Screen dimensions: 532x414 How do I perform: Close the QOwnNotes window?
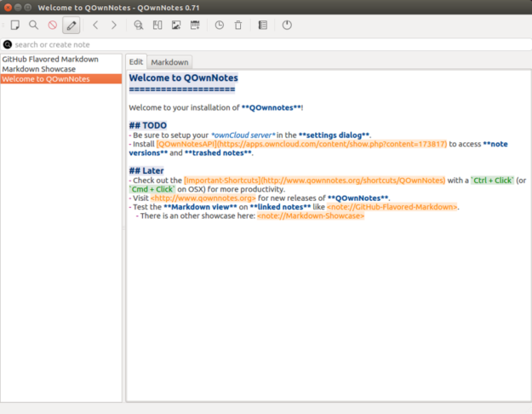(x=8, y=7)
